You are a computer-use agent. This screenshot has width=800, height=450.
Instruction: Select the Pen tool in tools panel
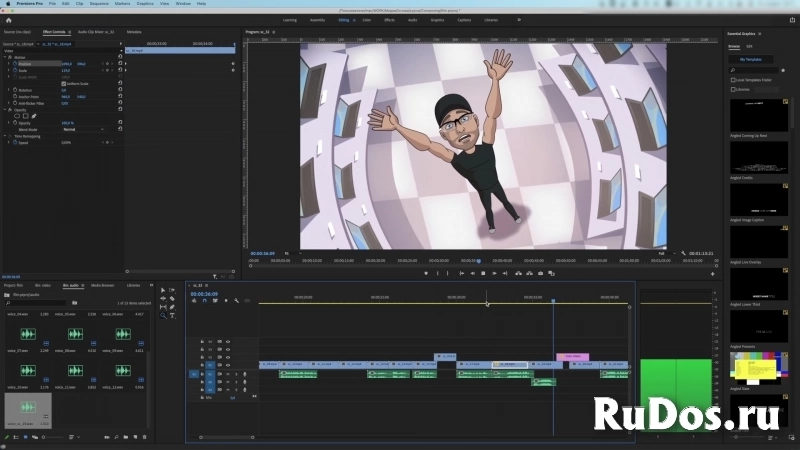pos(172,307)
